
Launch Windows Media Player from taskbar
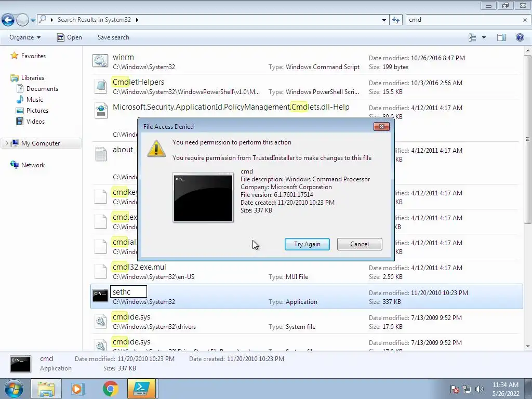point(77,389)
